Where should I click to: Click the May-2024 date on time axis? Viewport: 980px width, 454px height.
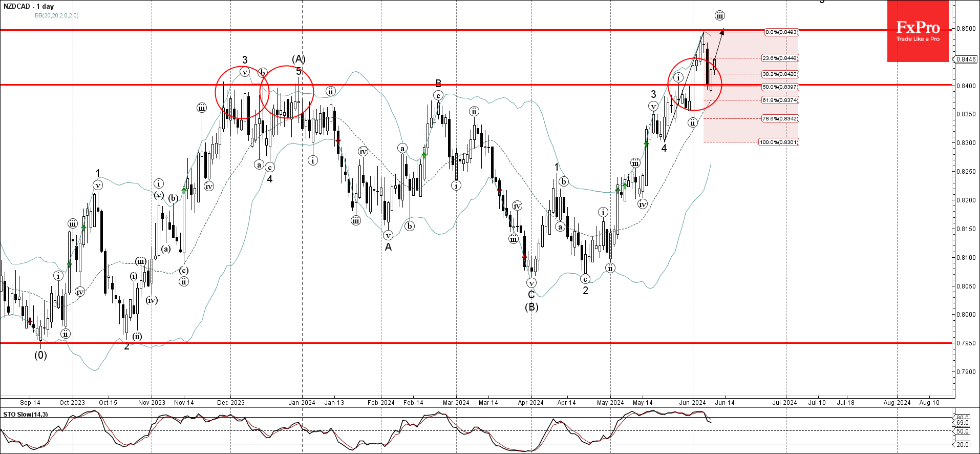(610, 403)
